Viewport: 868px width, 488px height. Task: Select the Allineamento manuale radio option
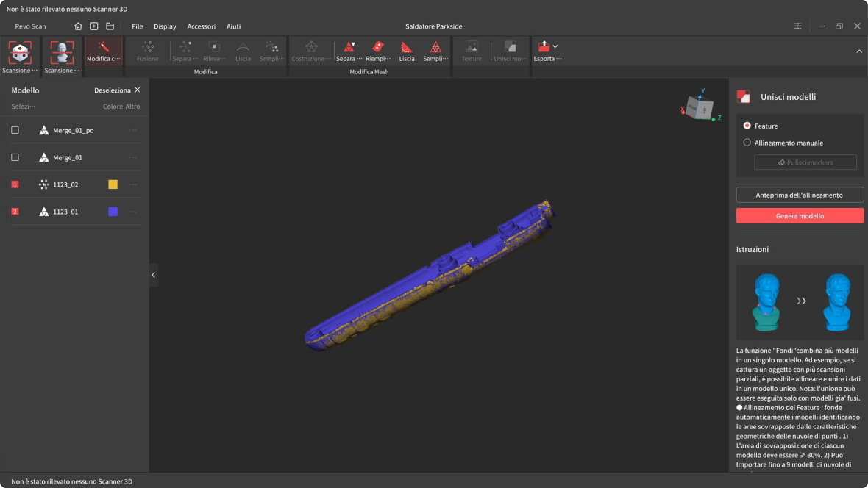point(747,143)
